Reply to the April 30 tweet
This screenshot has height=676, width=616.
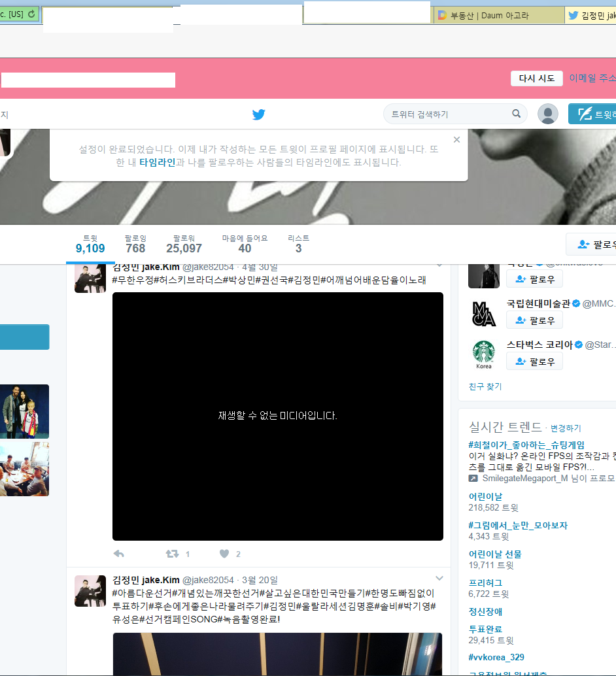(x=118, y=554)
